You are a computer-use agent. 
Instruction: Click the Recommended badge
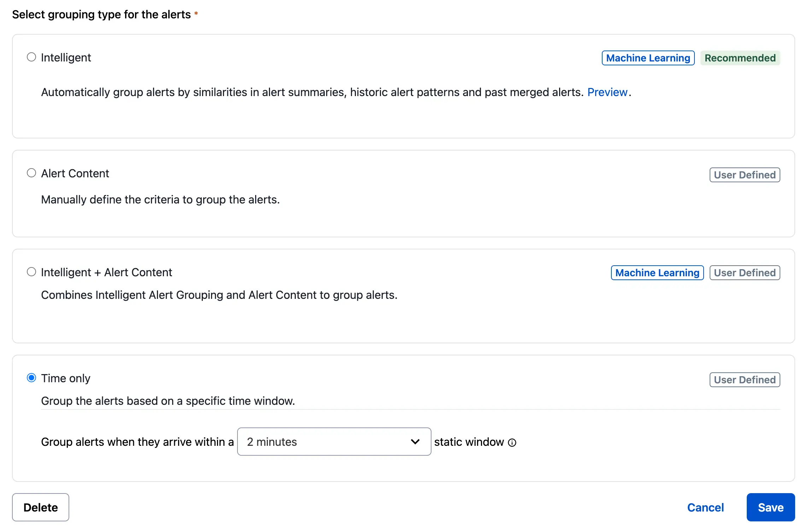tap(740, 58)
